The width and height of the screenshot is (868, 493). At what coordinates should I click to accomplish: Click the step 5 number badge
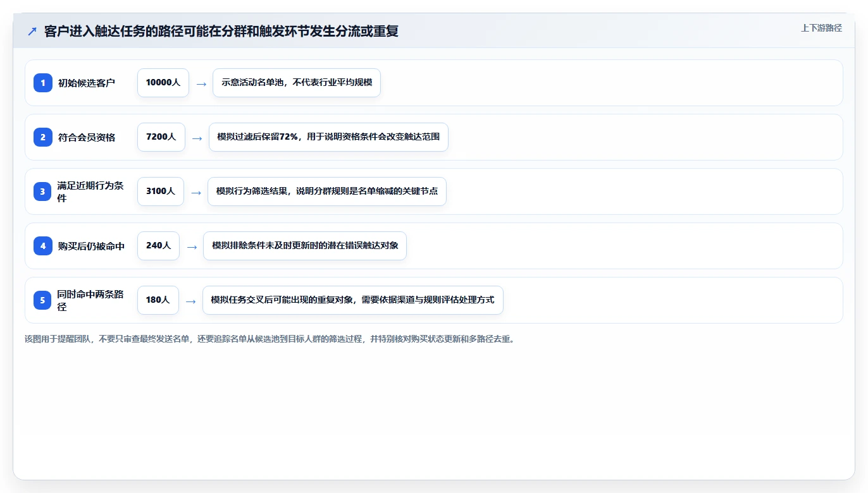point(43,300)
